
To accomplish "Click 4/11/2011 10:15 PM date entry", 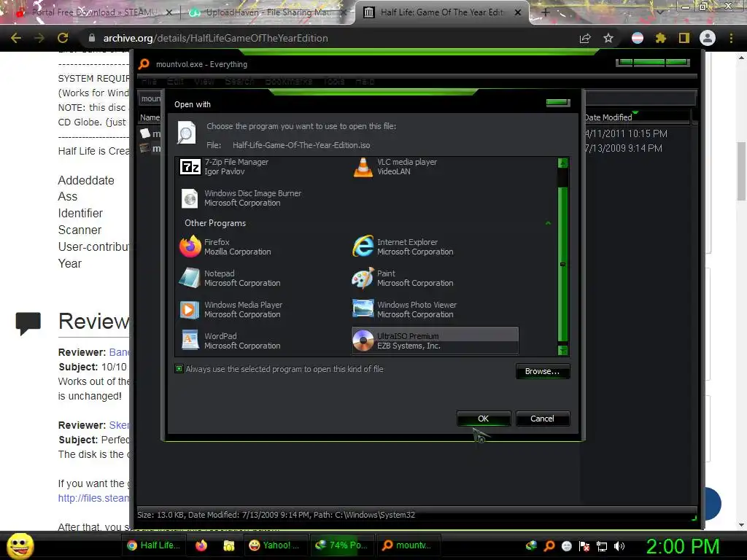I will click(626, 134).
